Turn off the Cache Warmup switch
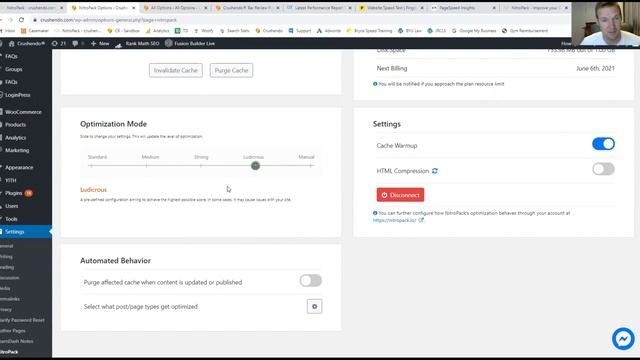 (603, 144)
